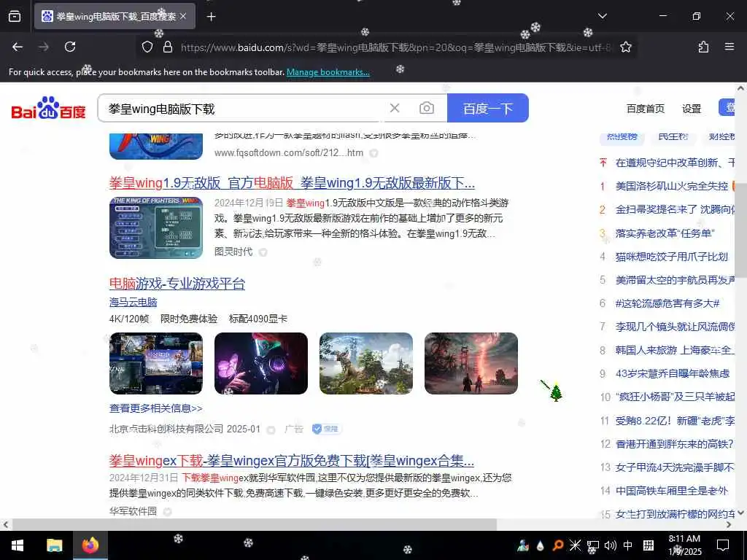747x560 pixels.
Task: Click the Baidu logo
Action: point(49,108)
